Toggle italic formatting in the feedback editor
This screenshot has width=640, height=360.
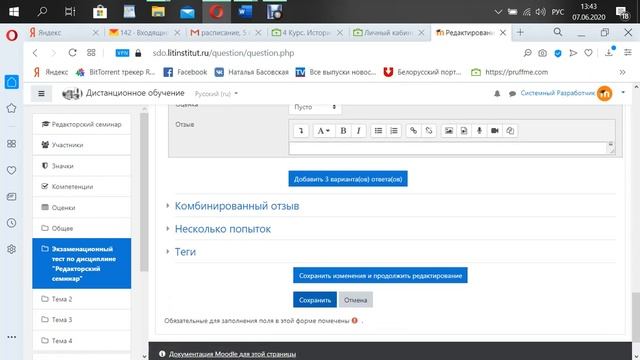pyautogui.click(x=358, y=131)
